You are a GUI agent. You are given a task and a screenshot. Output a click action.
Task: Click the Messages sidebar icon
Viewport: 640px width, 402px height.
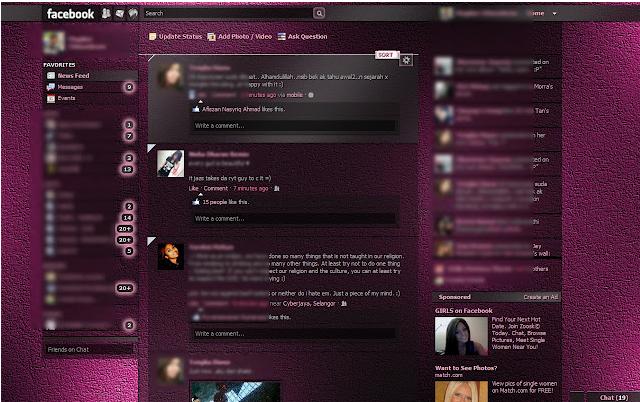(51, 87)
